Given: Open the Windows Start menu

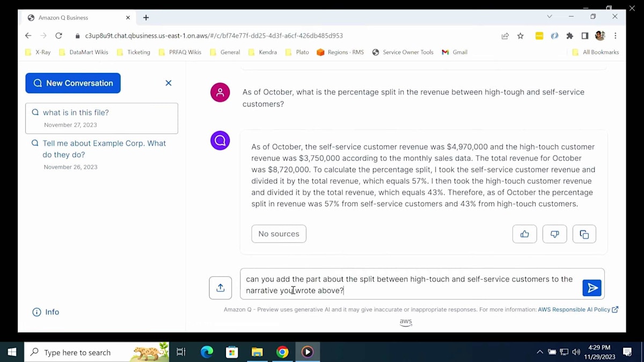Looking at the screenshot, I should coord(12,352).
